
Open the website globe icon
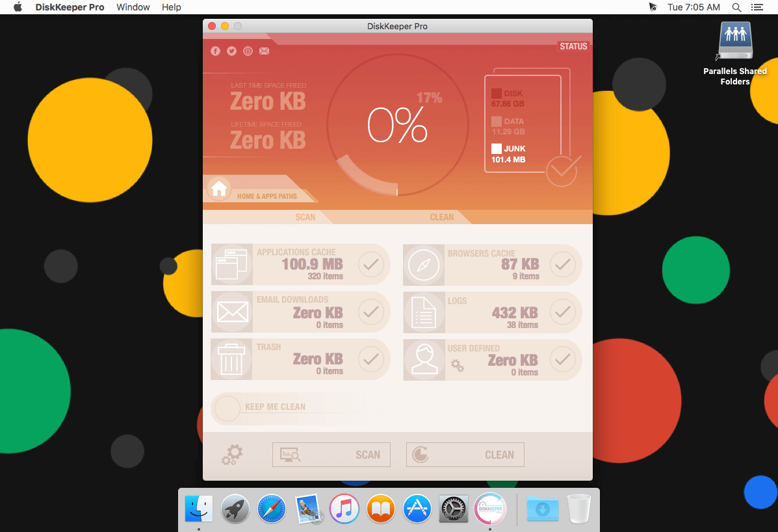(248, 51)
